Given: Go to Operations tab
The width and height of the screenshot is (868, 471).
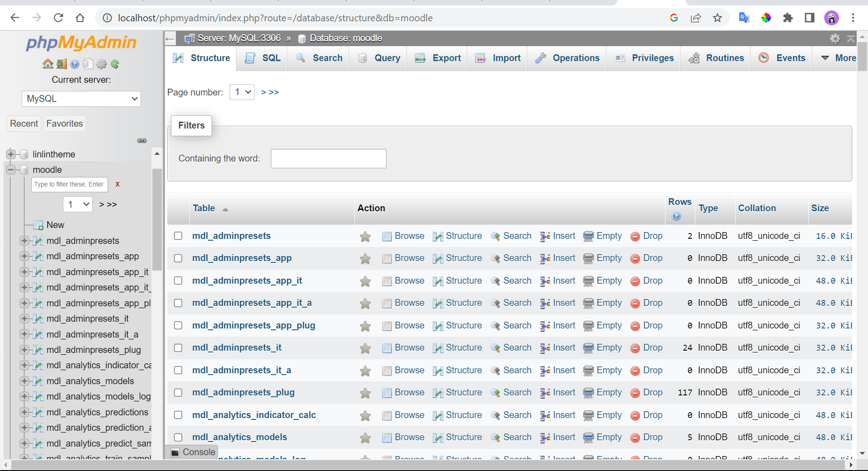Looking at the screenshot, I should 567,58.
